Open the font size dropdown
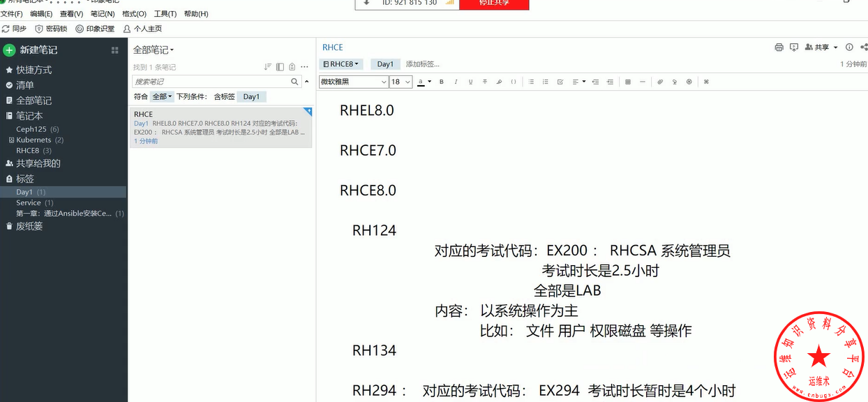The image size is (868, 402). tap(401, 82)
